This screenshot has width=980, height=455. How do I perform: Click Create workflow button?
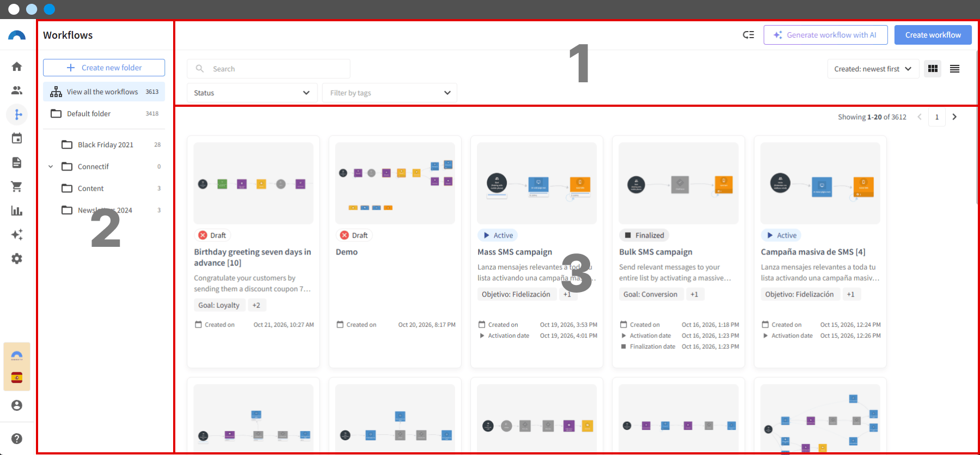pyautogui.click(x=933, y=35)
